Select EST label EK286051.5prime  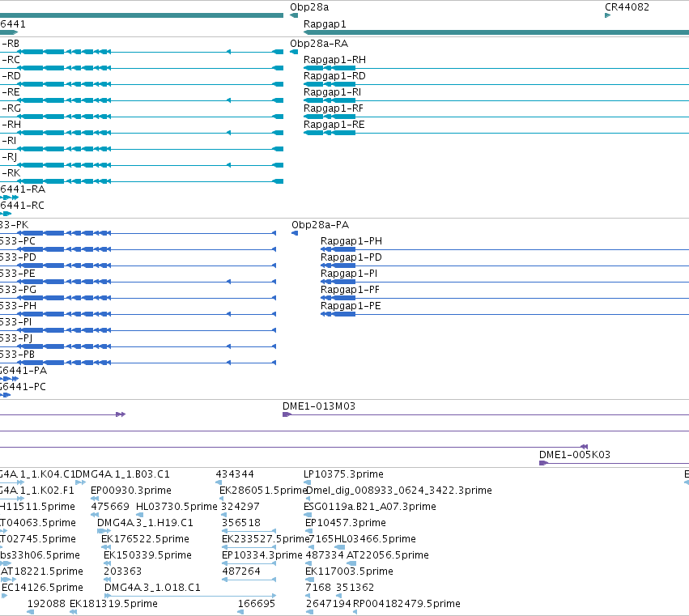pos(263,491)
